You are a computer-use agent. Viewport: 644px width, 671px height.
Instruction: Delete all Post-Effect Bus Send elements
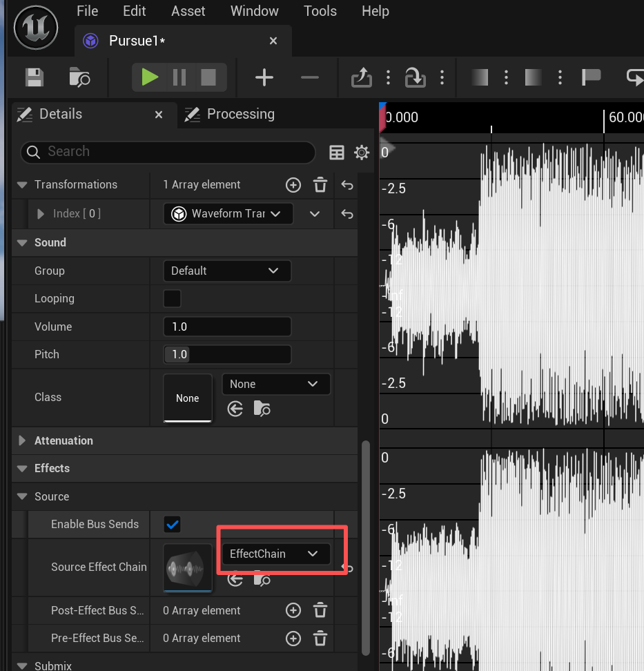[x=320, y=610]
